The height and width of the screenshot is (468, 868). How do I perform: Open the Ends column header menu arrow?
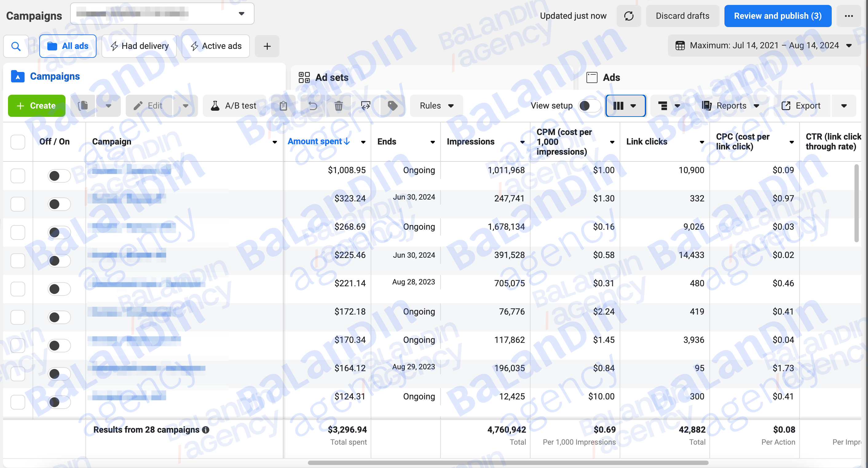(x=433, y=142)
